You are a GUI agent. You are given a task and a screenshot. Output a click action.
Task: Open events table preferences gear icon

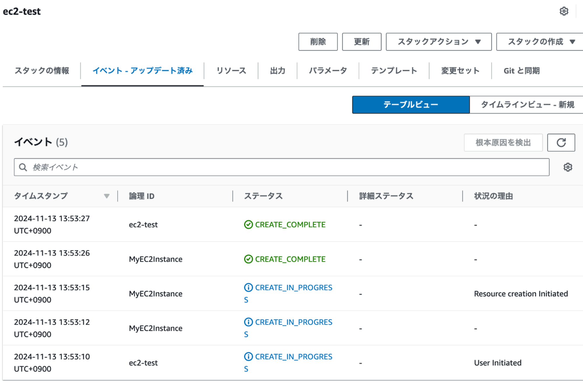tap(568, 167)
